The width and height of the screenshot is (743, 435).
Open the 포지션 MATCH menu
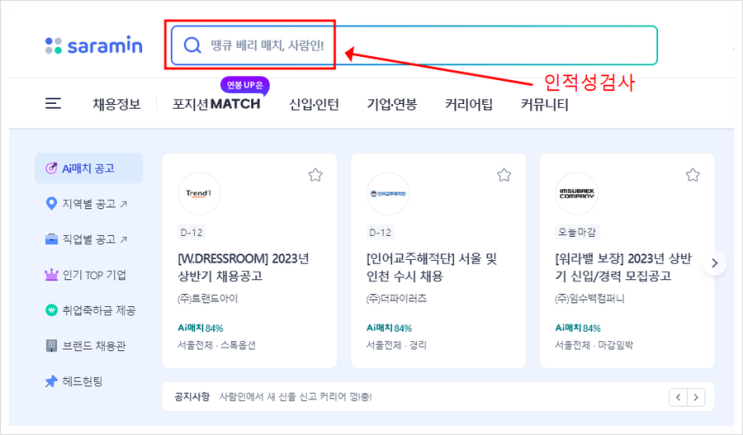(x=217, y=104)
